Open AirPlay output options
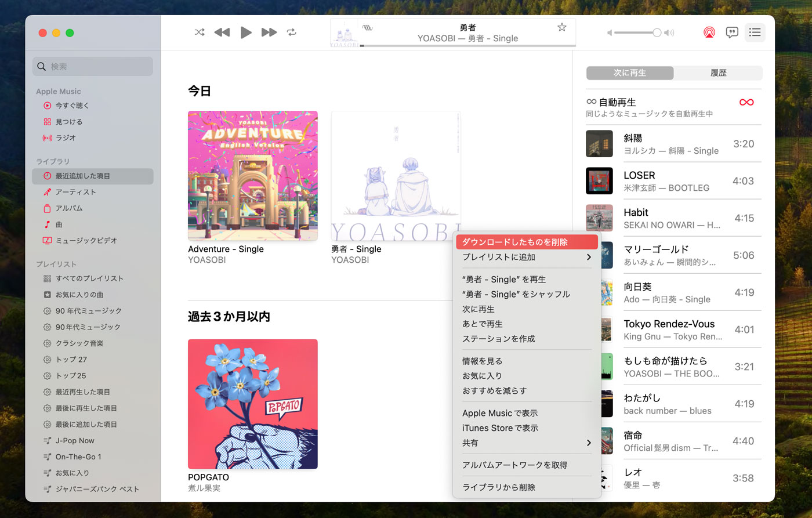Viewport: 812px width, 518px height. click(709, 32)
